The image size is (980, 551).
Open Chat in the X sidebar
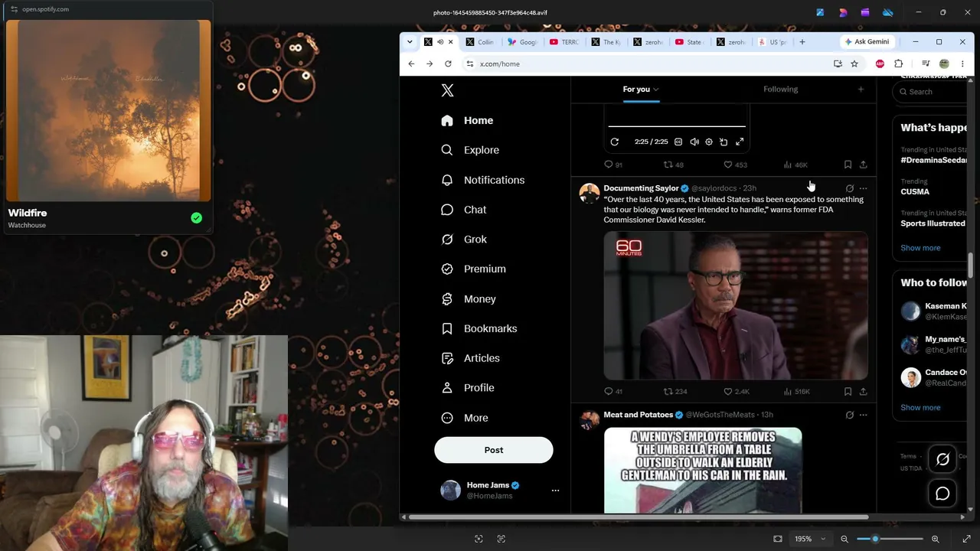pyautogui.click(x=464, y=210)
